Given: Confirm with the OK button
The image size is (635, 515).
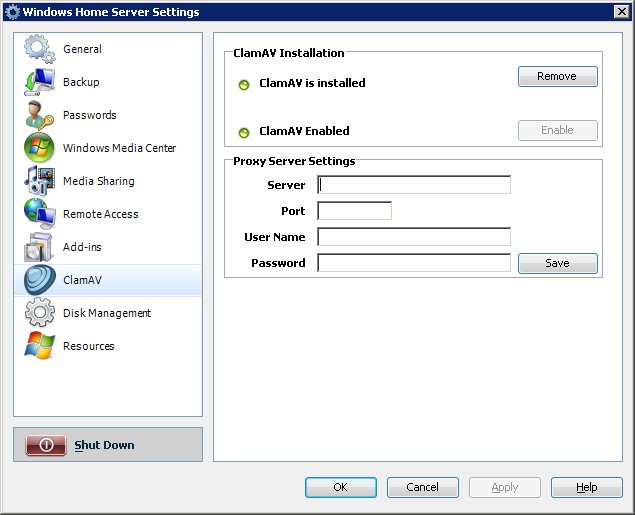Looking at the screenshot, I should [x=341, y=487].
